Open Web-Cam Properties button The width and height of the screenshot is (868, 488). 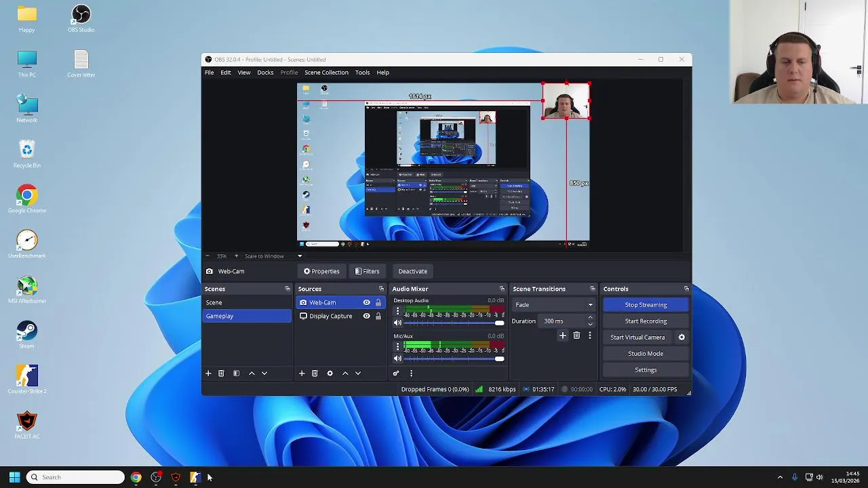tap(321, 271)
